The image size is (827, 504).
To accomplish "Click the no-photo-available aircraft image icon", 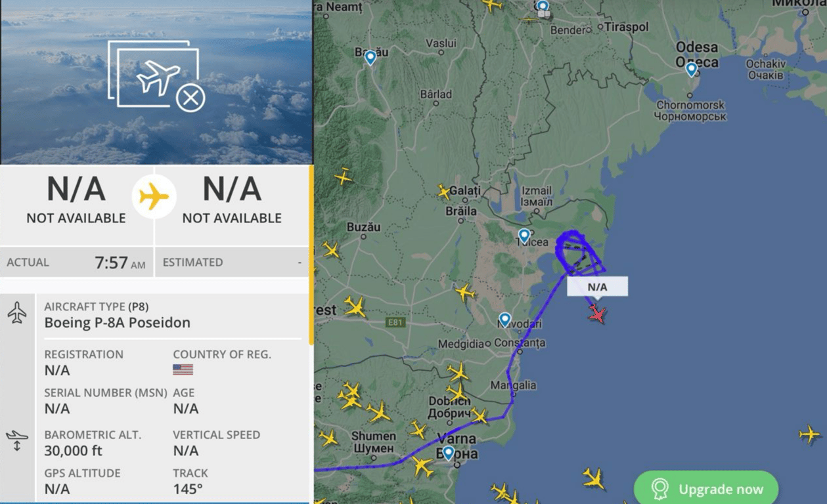I will [156, 75].
